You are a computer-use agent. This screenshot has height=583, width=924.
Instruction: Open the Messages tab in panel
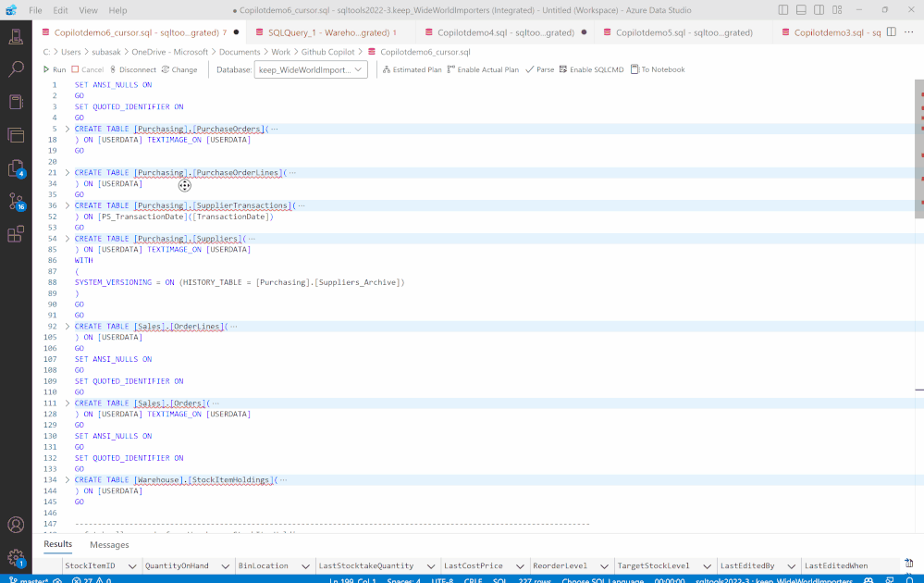pyautogui.click(x=109, y=545)
